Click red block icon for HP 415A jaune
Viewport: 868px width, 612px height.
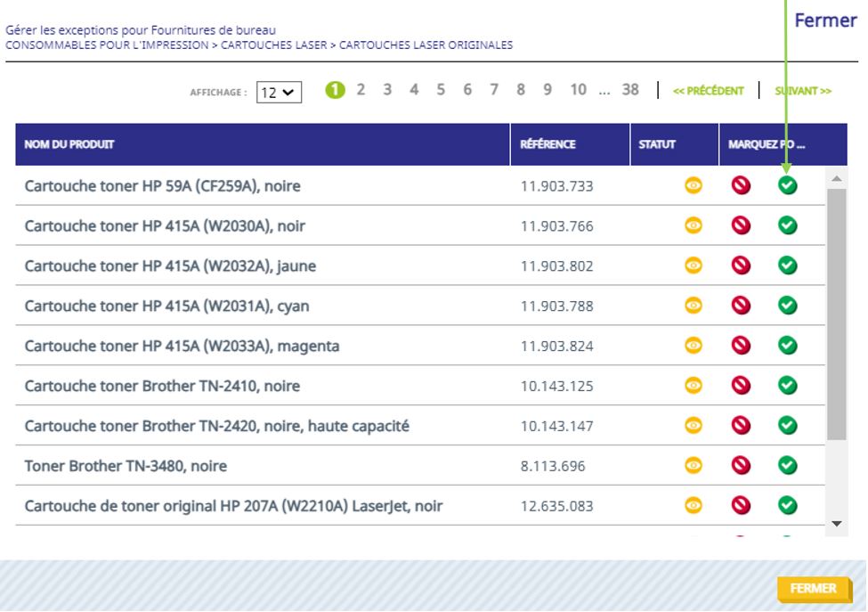point(741,265)
